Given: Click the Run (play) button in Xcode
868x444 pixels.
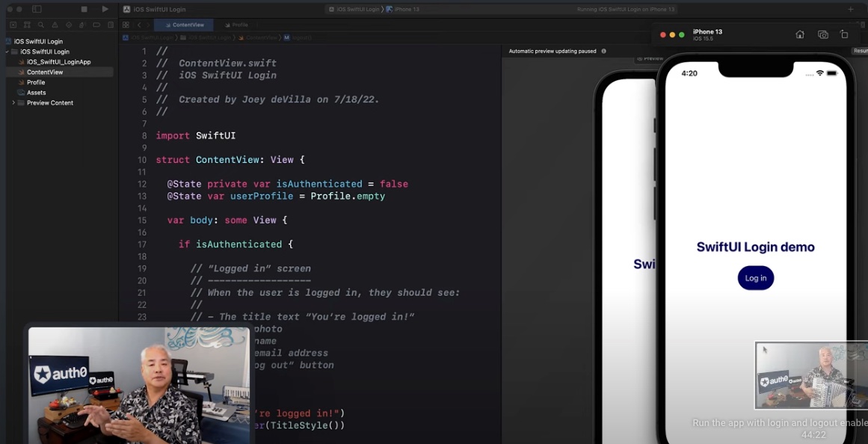Looking at the screenshot, I should point(105,10).
